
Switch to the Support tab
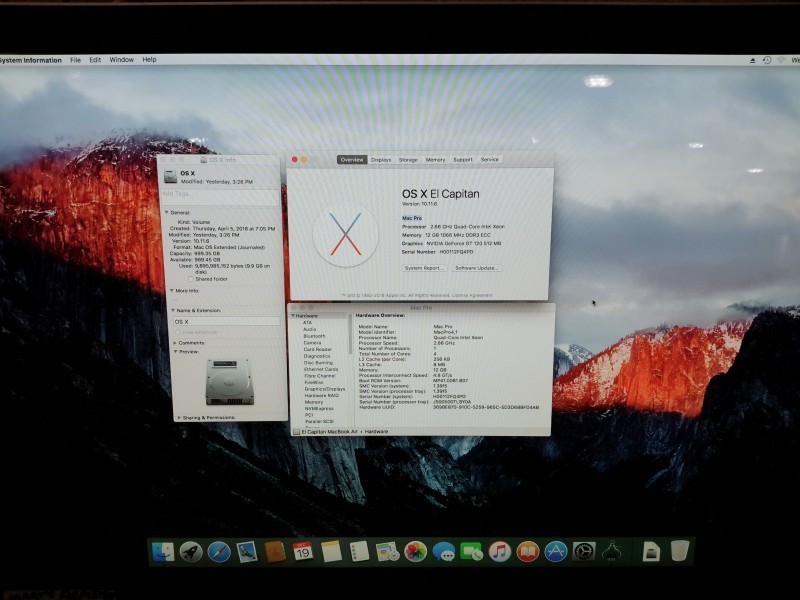pos(463,160)
